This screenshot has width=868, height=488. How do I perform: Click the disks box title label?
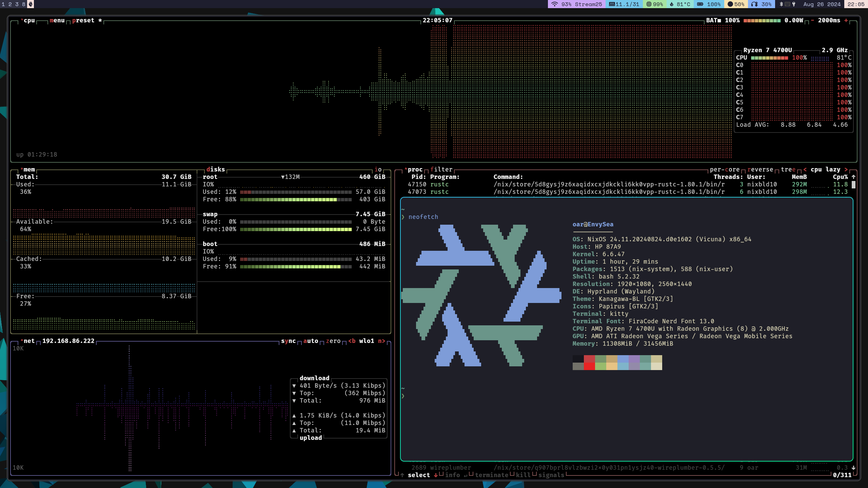tap(216, 169)
